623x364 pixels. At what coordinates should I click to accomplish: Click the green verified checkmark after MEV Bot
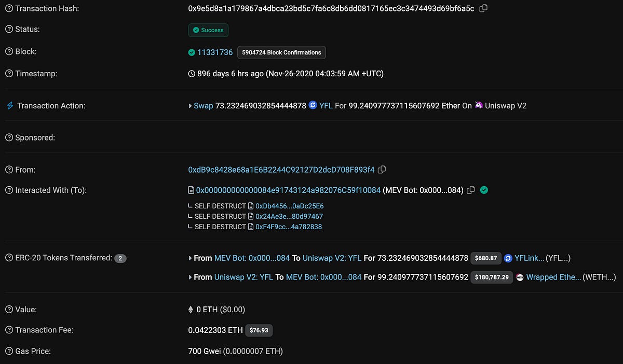click(484, 190)
